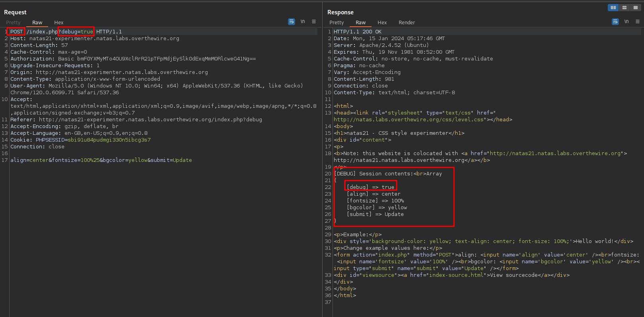Switch to top-bottom stacked layout view
The image size is (644, 317).
624,8
